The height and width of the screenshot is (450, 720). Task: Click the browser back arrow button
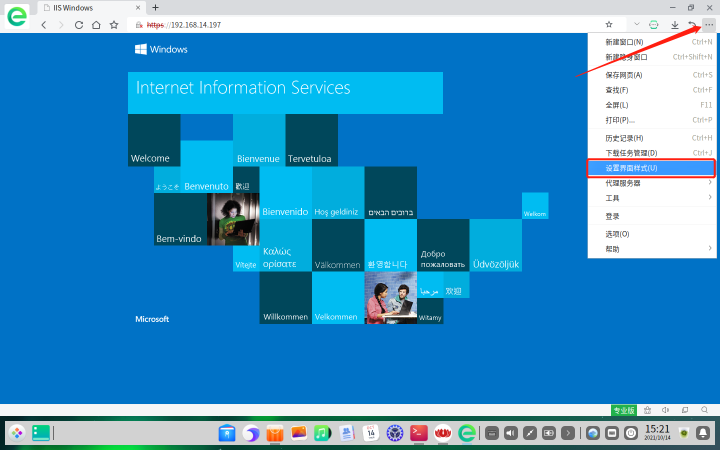[x=44, y=24]
